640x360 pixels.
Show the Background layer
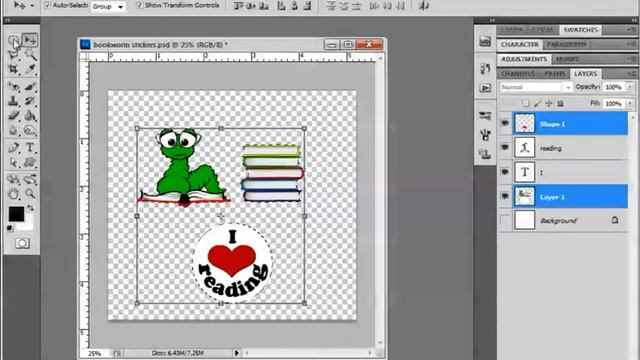(505, 220)
